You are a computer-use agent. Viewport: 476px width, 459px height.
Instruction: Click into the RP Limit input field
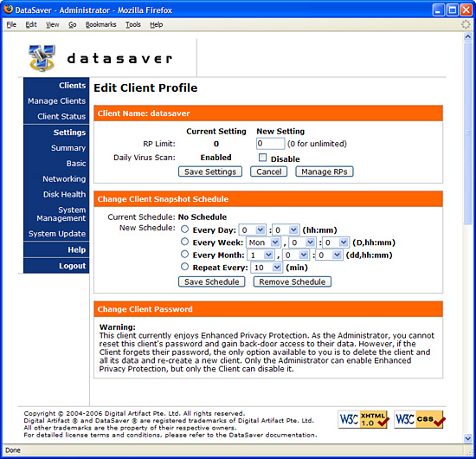coord(271,144)
